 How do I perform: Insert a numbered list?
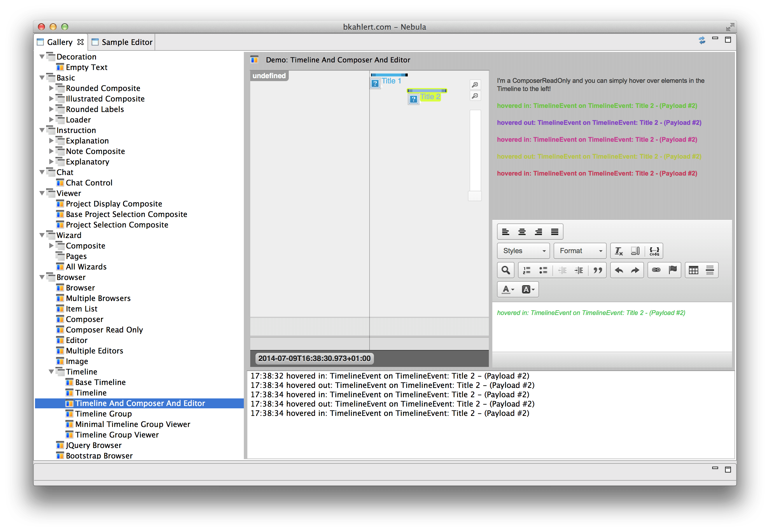click(x=527, y=270)
